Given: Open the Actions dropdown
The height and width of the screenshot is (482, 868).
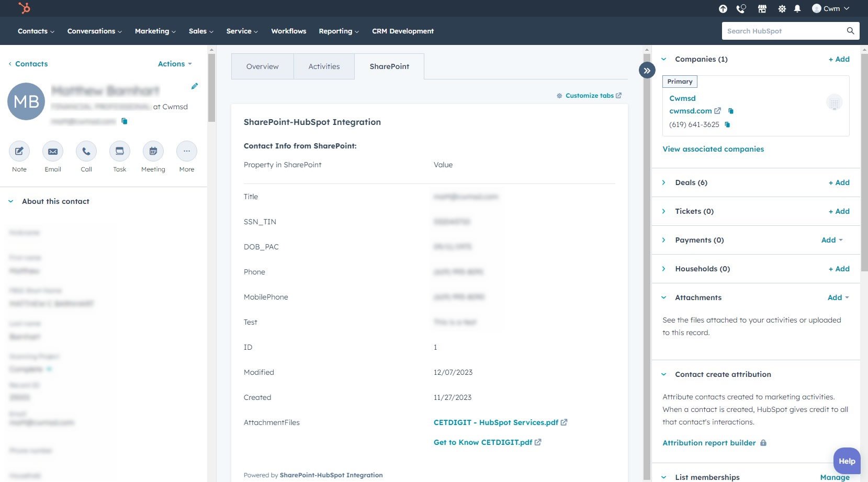Looking at the screenshot, I should tap(174, 63).
